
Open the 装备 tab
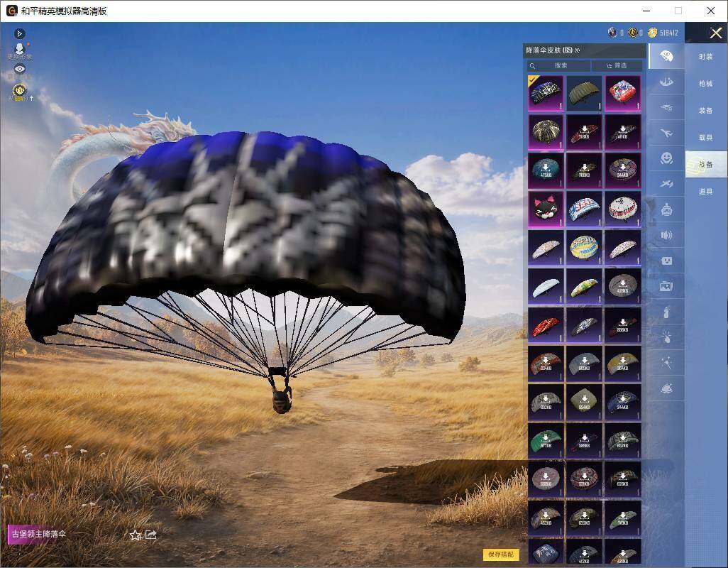click(x=706, y=111)
